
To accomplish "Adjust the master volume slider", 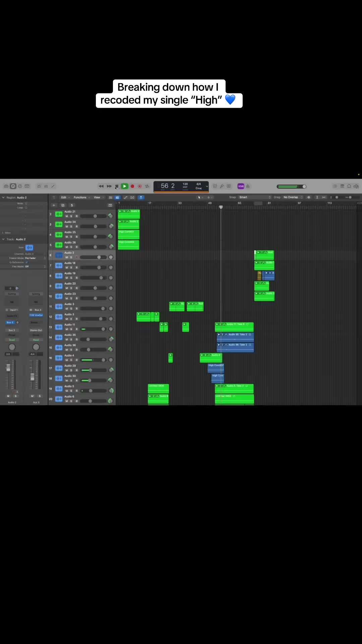I will coord(291,186).
